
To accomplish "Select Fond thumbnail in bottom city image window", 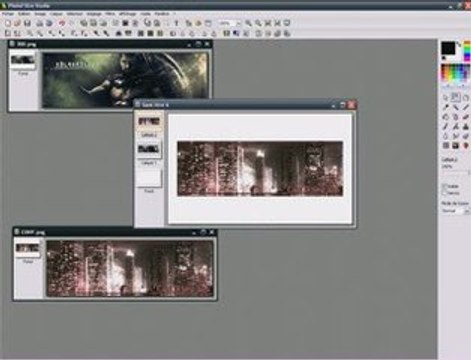I will coord(28,248).
